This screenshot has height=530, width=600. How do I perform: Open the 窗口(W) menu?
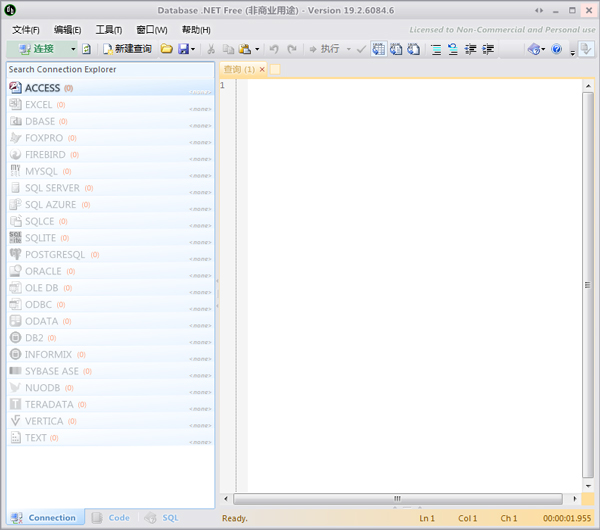[x=152, y=30]
